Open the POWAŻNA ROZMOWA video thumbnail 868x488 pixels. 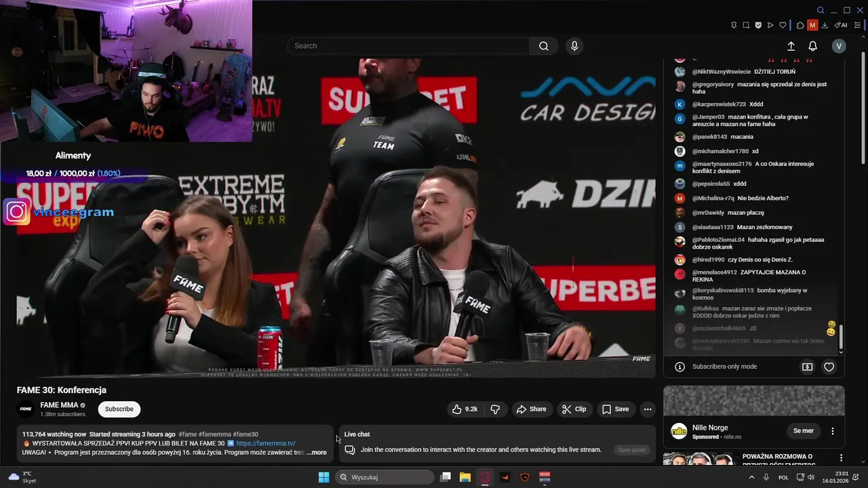point(700,460)
